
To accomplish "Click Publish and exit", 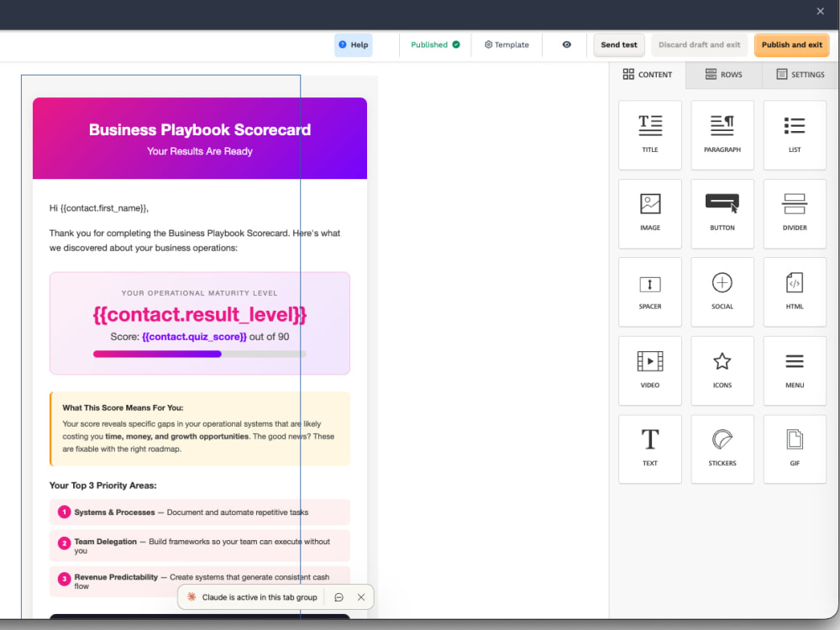I will pos(792,45).
